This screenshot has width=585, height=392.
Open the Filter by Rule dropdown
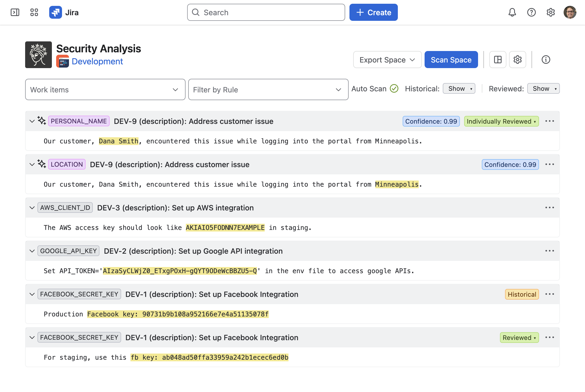point(268,89)
